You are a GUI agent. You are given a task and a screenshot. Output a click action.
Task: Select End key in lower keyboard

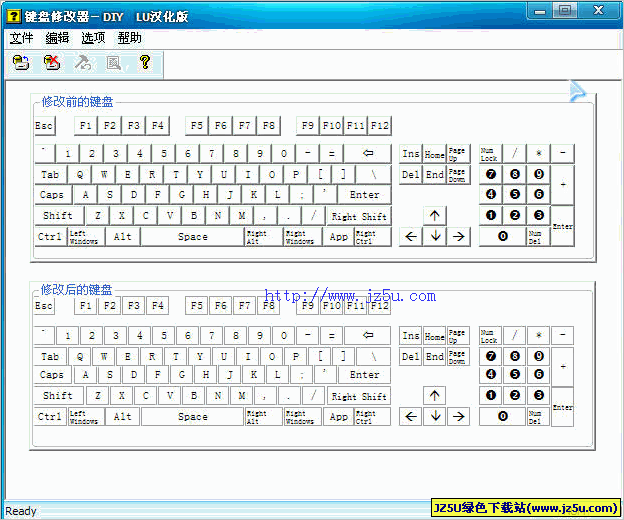(x=435, y=356)
